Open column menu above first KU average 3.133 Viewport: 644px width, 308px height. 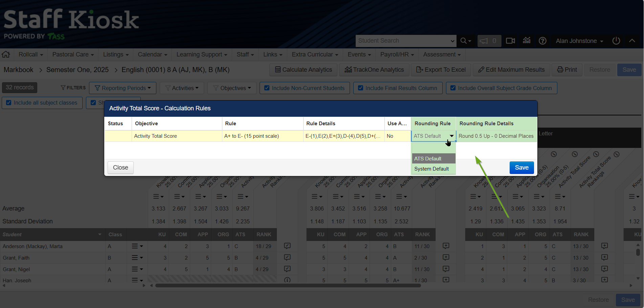[158, 196]
